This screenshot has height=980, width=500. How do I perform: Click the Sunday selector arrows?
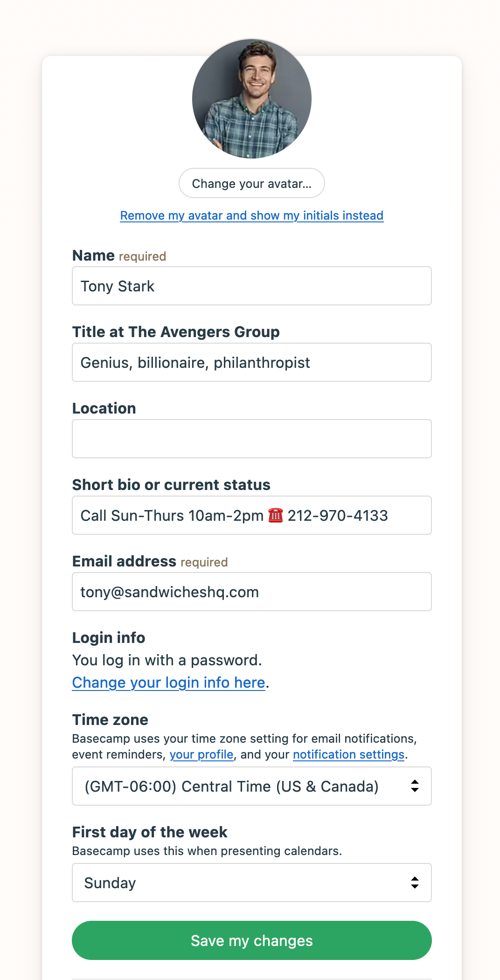(415, 883)
